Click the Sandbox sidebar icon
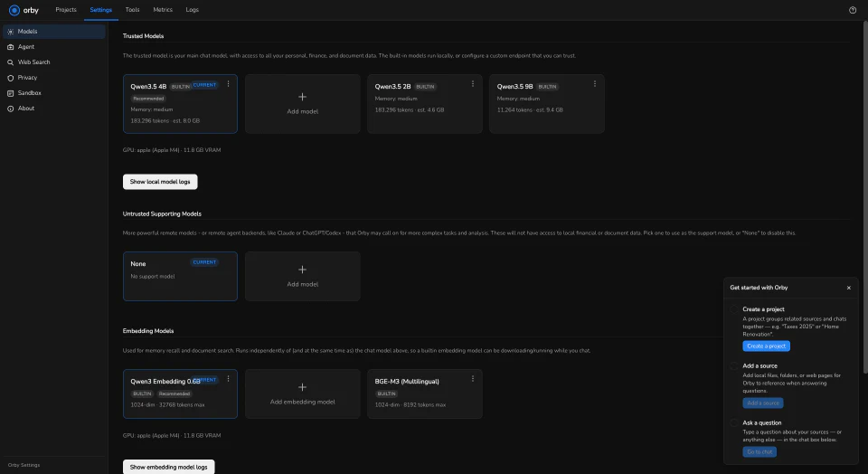The image size is (868, 474). click(11, 93)
